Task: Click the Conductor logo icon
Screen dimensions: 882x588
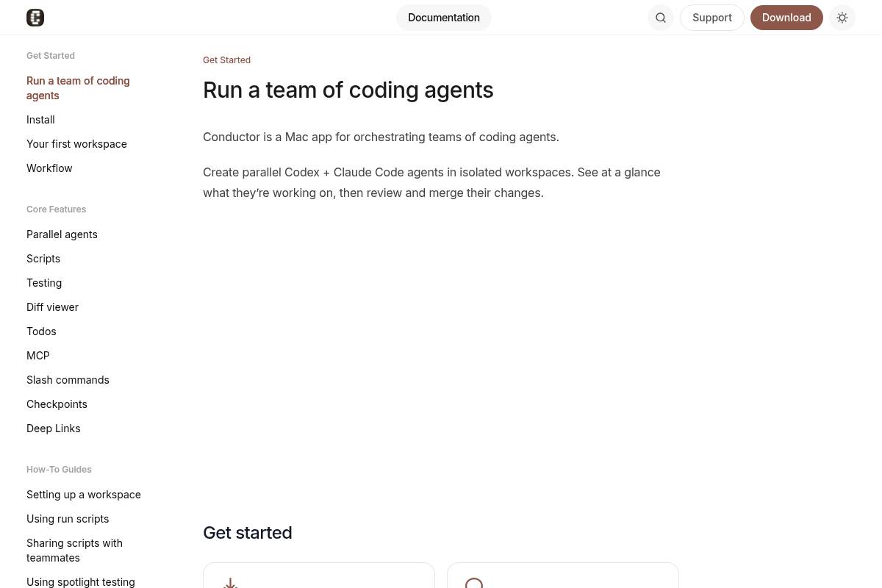Action: [35, 18]
